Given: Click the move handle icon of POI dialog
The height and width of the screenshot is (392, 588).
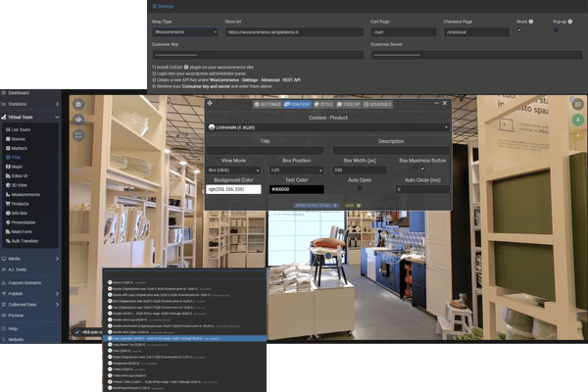Looking at the screenshot, I should pos(210,103).
